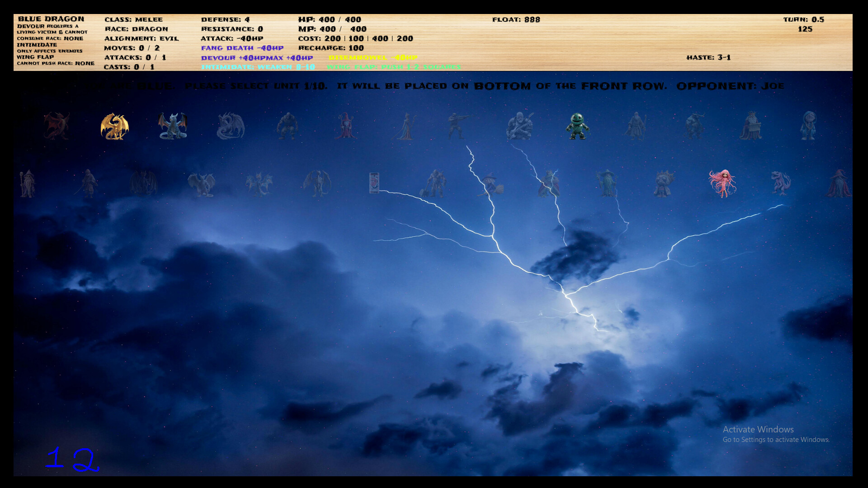
Task: Choose the faded witch on broomstick unit
Action: click(491, 184)
